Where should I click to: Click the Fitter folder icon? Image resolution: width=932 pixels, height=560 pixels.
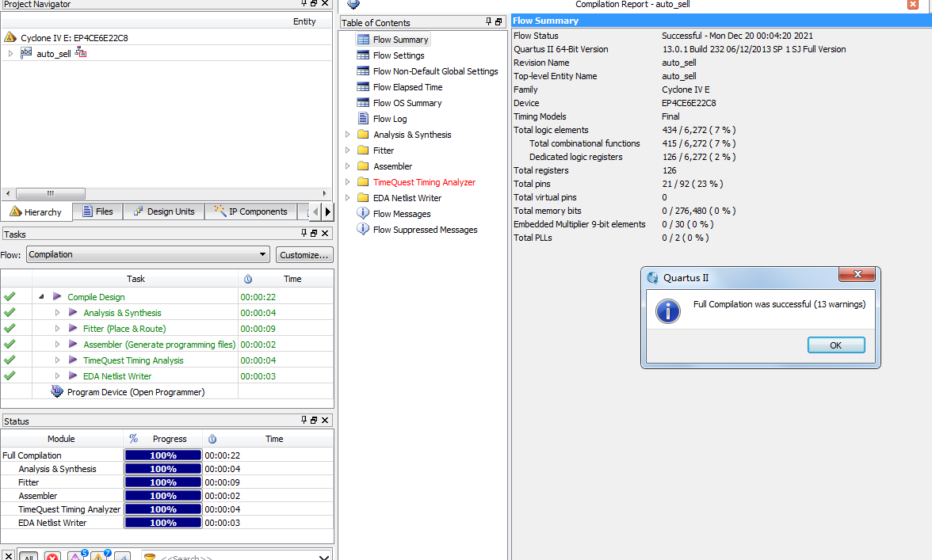tap(363, 150)
